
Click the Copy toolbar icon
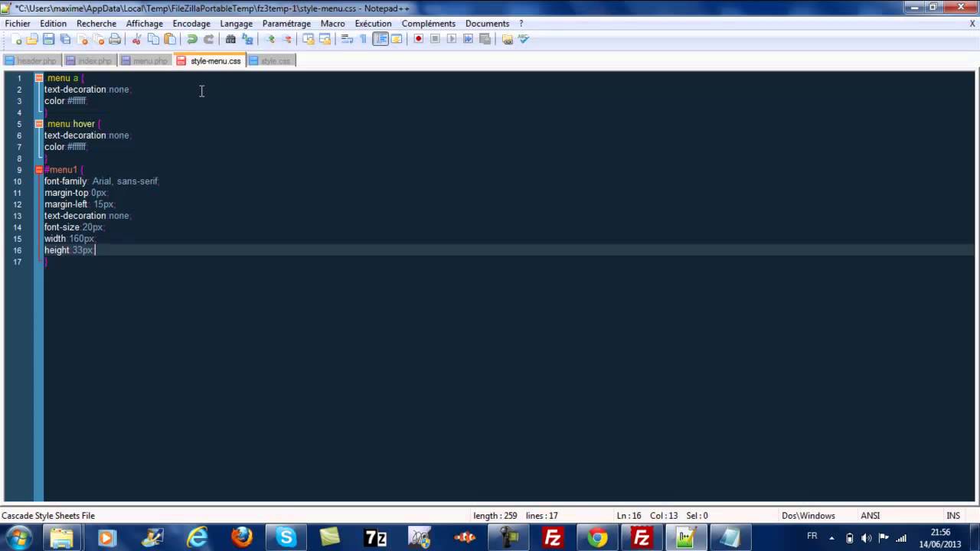click(x=153, y=39)
